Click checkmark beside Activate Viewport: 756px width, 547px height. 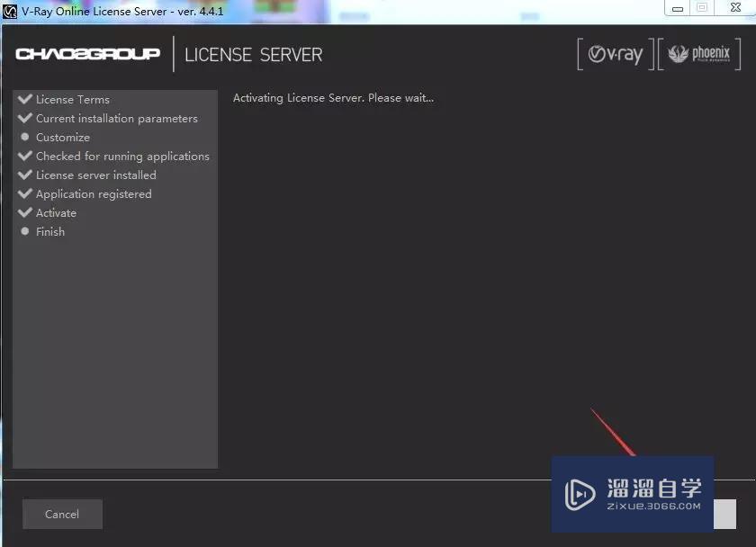click(25, 212)
